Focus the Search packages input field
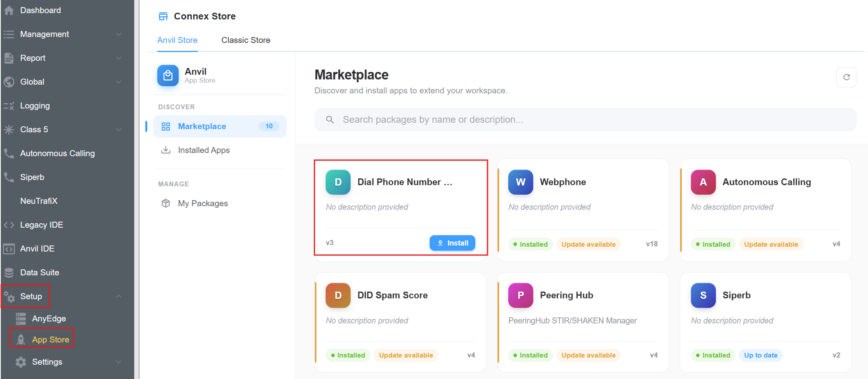The height and width of the screenshot is (379, 868). (x=585, y=120)
